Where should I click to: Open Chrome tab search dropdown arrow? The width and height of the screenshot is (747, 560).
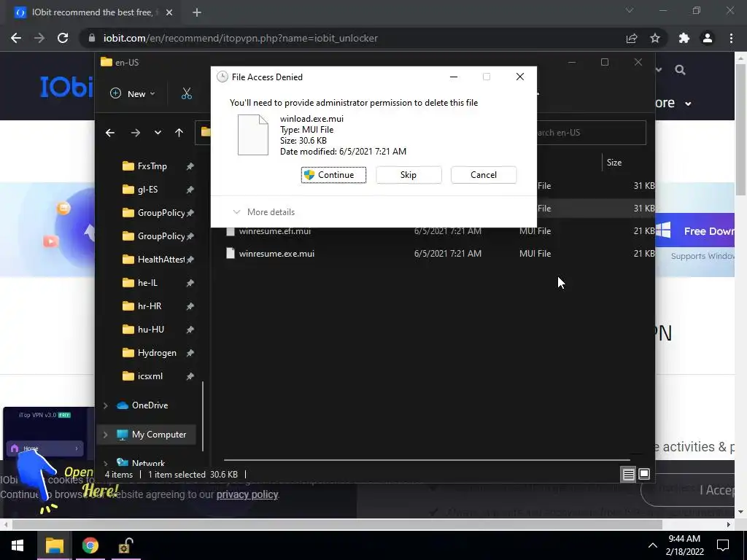point(630,10)
